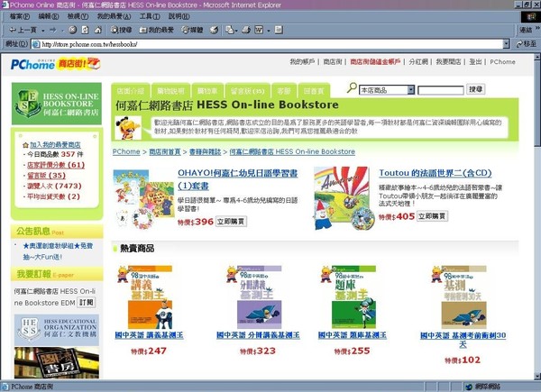Stop page loading with Stop icon
This screenshot has height=392, width=541.
point(72,30)
